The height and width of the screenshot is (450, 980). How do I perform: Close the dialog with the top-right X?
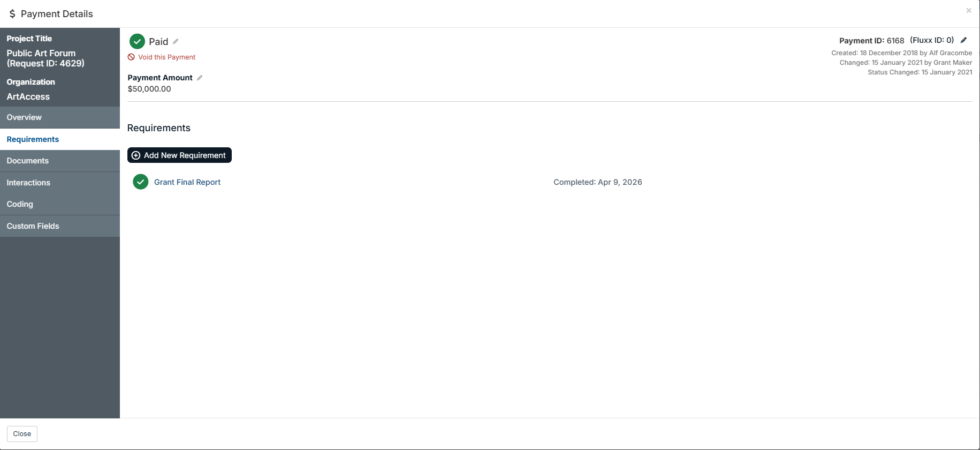[x=969, y=10]
